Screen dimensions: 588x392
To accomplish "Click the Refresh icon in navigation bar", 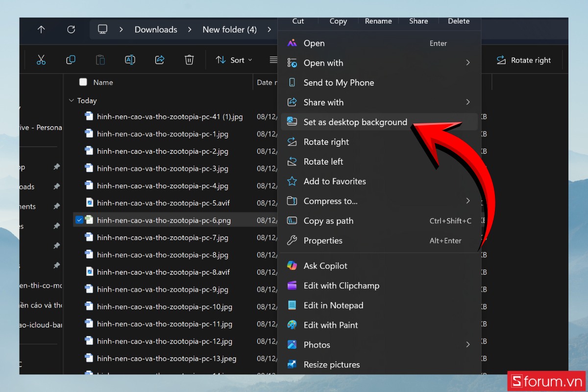I will (x=71, y=29).
